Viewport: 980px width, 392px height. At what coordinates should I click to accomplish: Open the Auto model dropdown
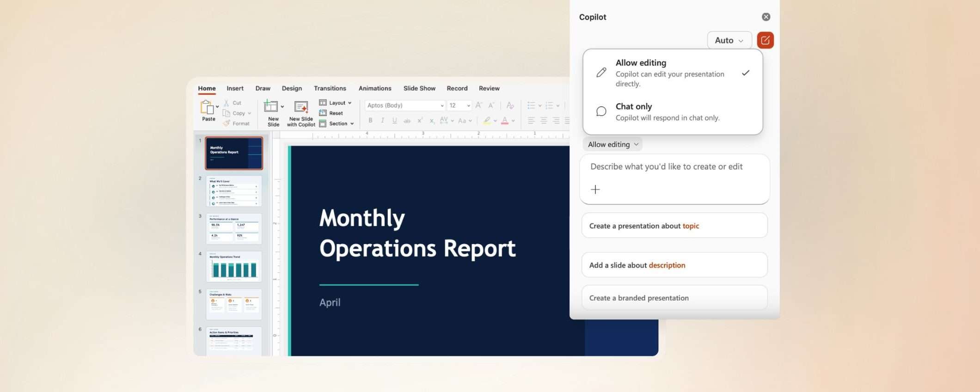click(x=729, y=40)
